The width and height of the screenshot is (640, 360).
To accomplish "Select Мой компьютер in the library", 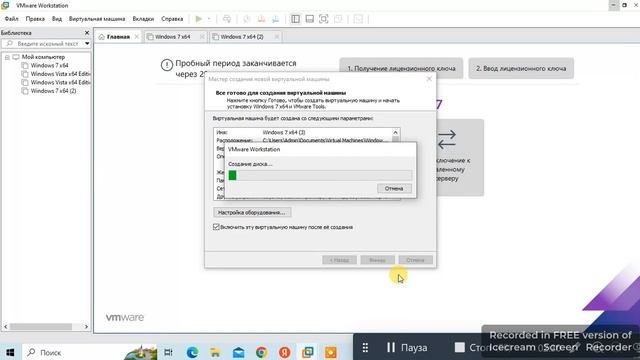I will tap(43, 57).
